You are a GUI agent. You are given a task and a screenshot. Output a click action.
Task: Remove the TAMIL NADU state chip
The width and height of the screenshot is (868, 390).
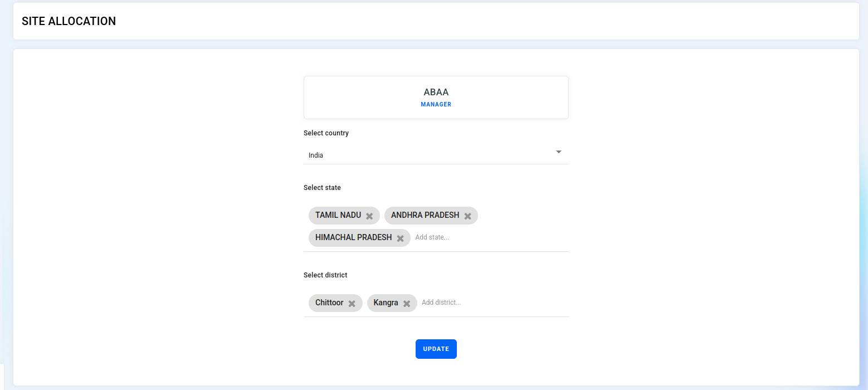(x=369, y=216)
